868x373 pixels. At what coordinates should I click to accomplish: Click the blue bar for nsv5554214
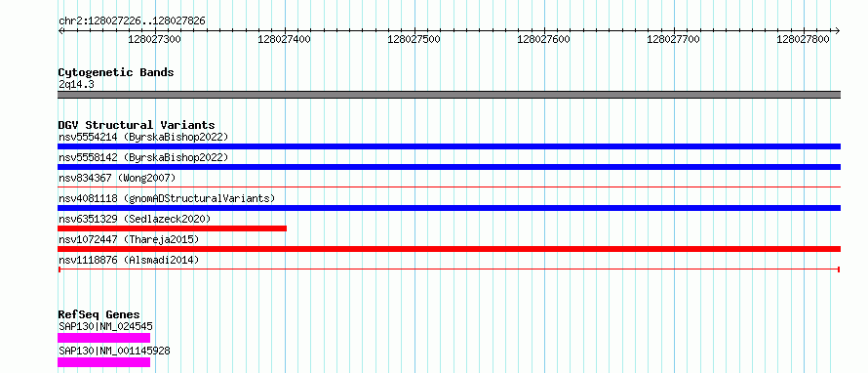click(x=449, y=146)
